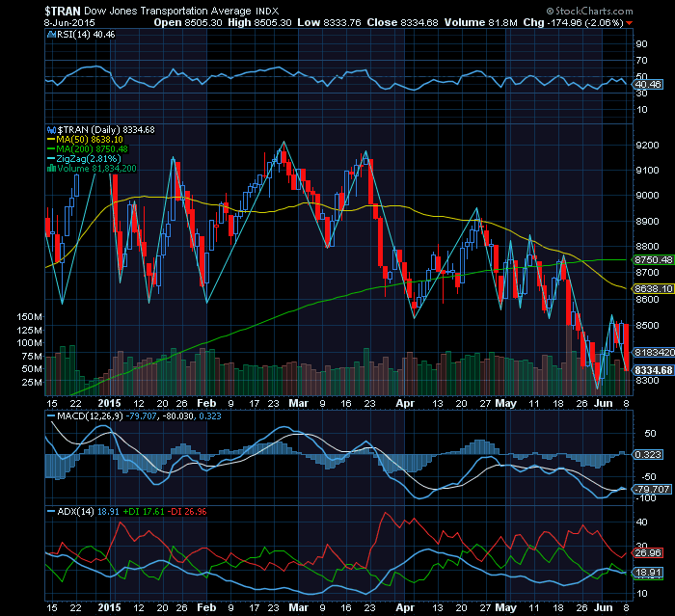Click the -79.707 tag on the MACD axis
This screenshot has width=675, height=616.
coord(651,490)
